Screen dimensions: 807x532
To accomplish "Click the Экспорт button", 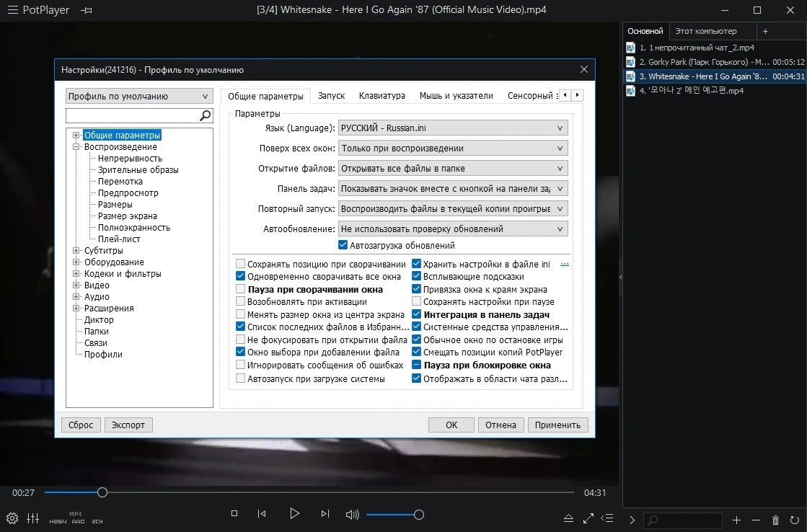I will [128, 425].
